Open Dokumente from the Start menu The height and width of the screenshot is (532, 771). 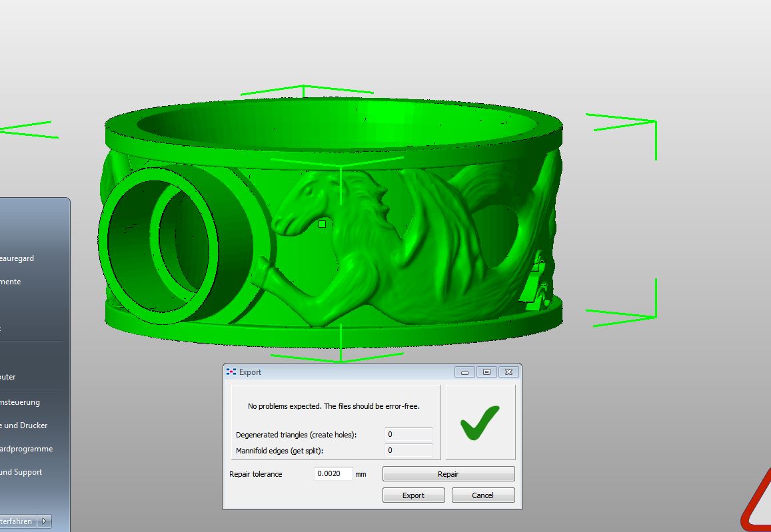coord(11,282)
